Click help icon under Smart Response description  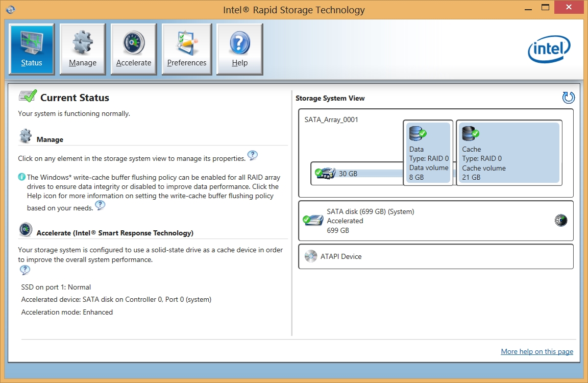pos(24,270)
